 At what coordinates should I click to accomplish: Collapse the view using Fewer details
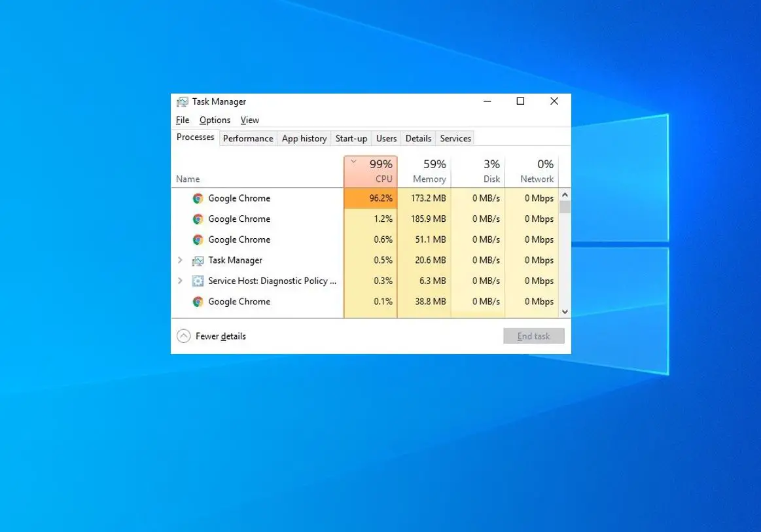pos(221,336)
